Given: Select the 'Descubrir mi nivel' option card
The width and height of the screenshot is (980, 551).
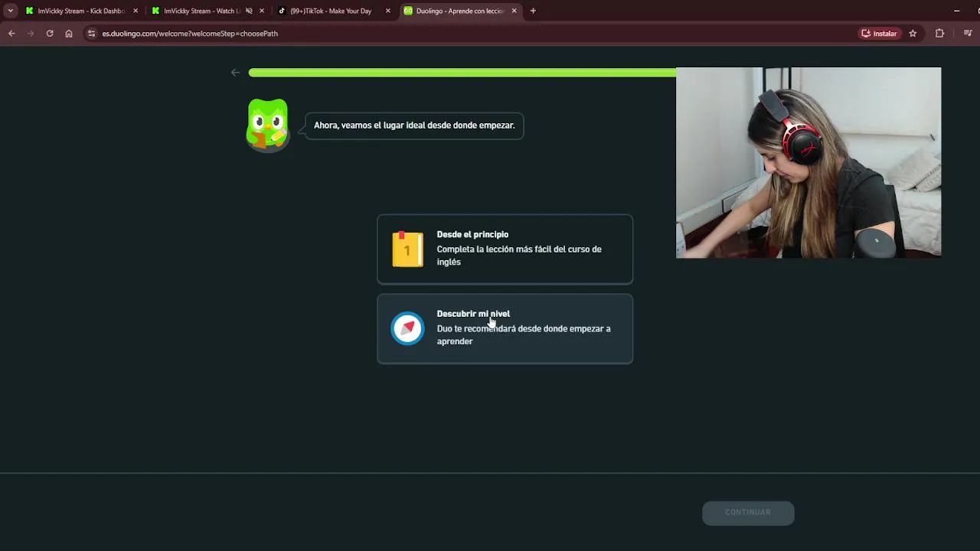Looking at the screenshot, I should (x=505, y=329).
